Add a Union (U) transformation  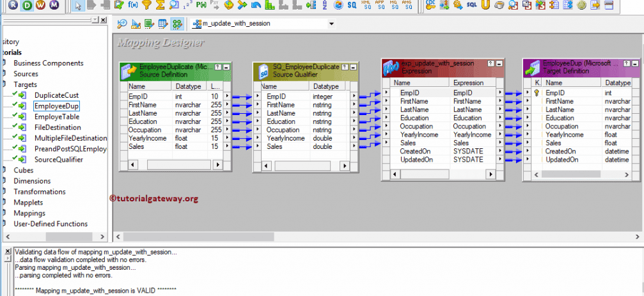point(485,5)
